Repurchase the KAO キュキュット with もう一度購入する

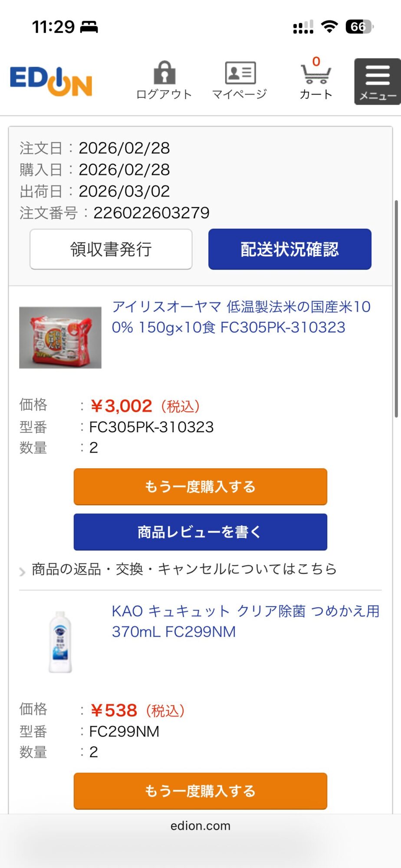tap(200, 791)
